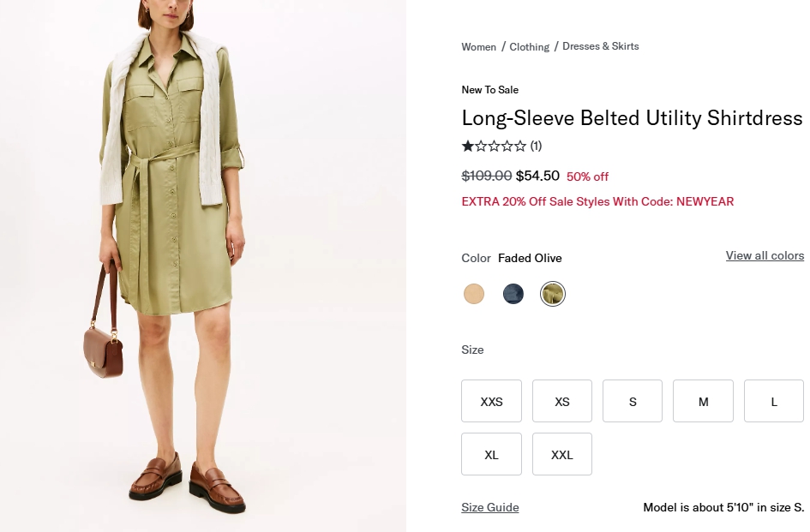
Task: Click the shirtdress model photo
Action: [202, 266]
